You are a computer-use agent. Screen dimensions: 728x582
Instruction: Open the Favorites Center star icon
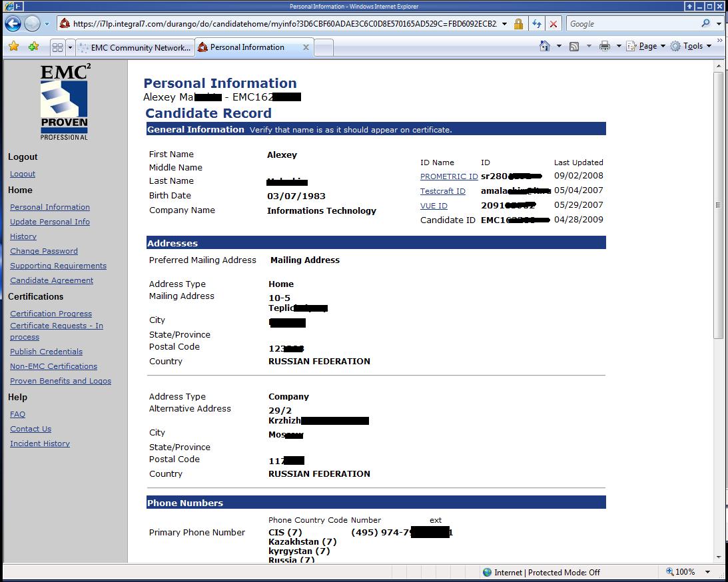14,47
